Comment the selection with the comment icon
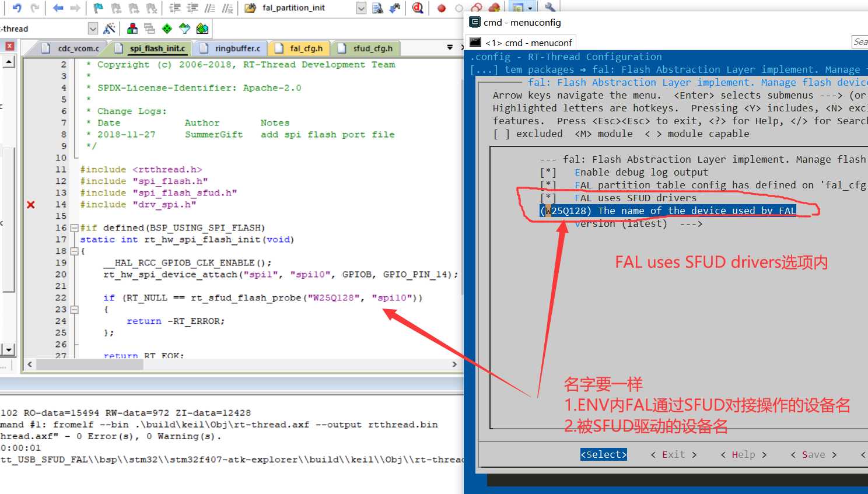868x494 pixels. 210,8
